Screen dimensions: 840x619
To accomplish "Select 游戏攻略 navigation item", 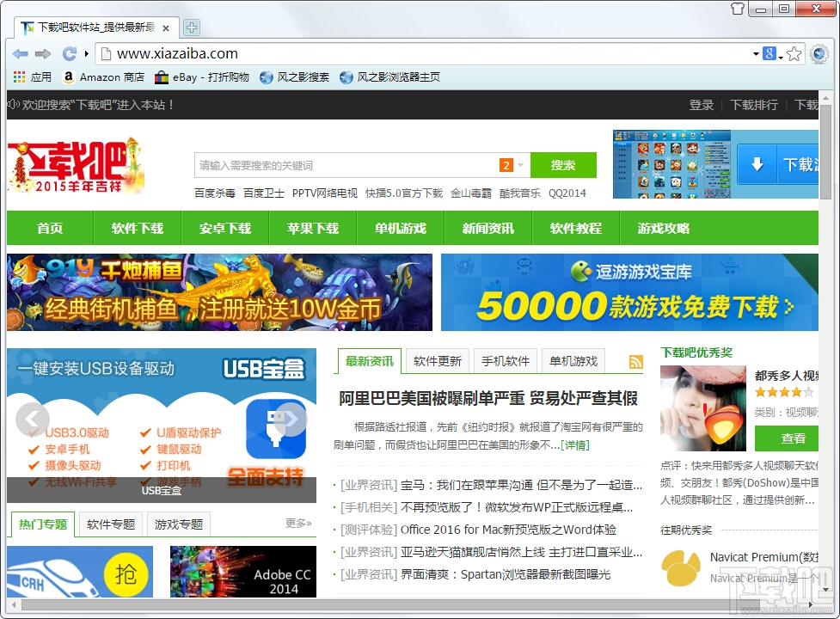I will (x=663, y=228).
